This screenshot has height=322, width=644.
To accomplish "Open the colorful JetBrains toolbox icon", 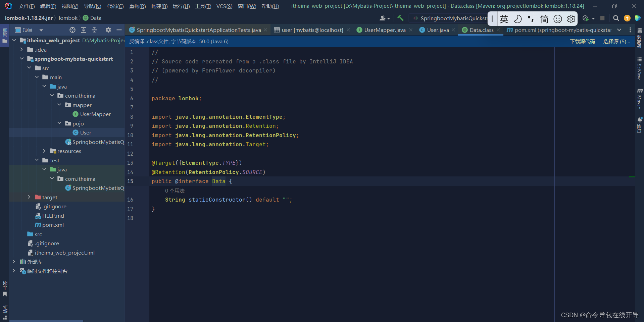I will 638,18.
